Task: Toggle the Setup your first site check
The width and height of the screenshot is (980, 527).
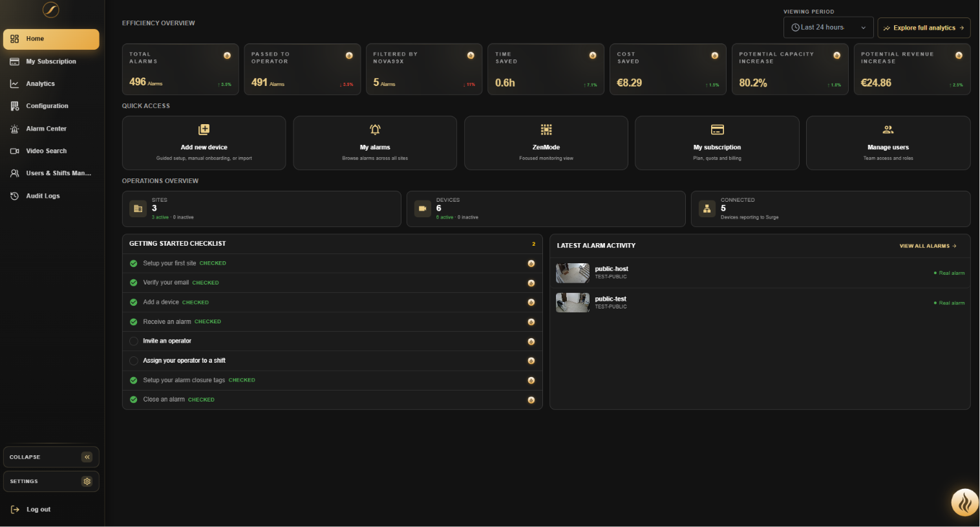Action: click(x=133, y=263)
